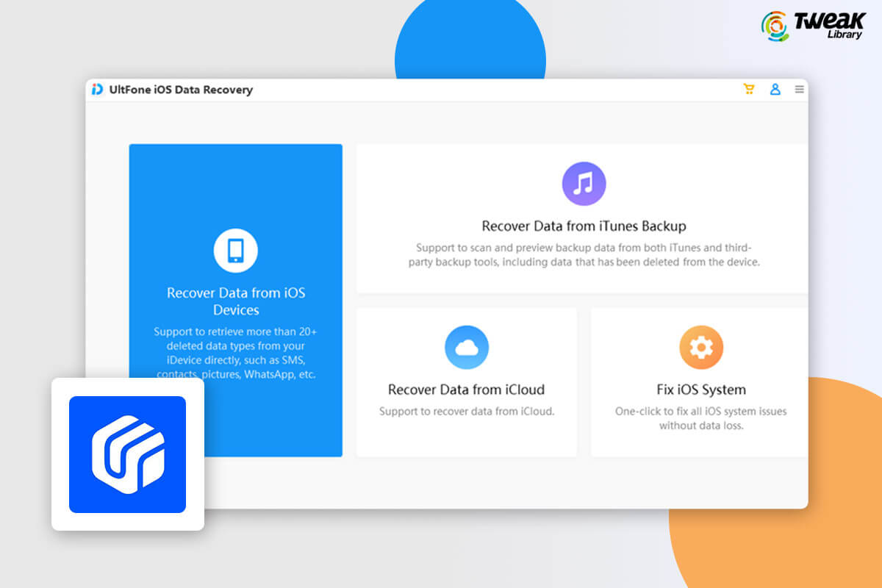Viewport: 882px width, 588px height.
Task: Open the Recover Data from iCloud panel
Action: tap(466, 382)
